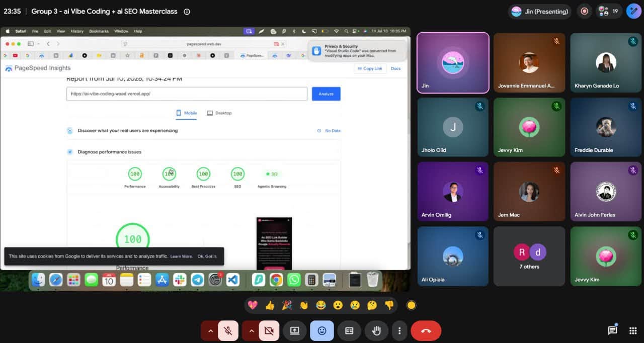
Task: Dismiss cookies with Ok, Got it
Action: (207, 256)
